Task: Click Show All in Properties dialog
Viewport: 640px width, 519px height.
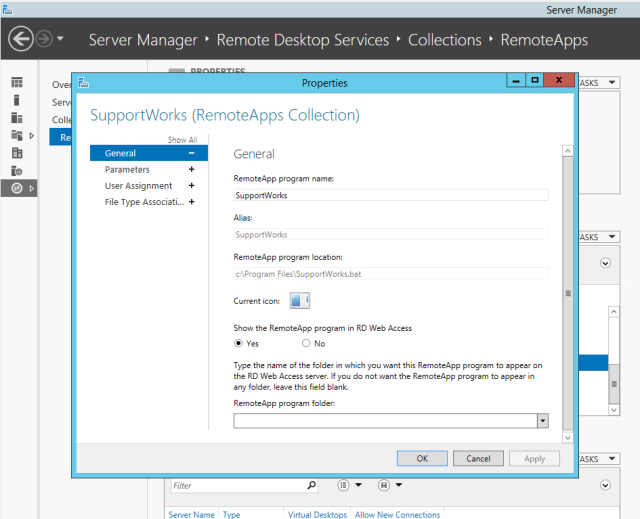Action: pos(182,140)
